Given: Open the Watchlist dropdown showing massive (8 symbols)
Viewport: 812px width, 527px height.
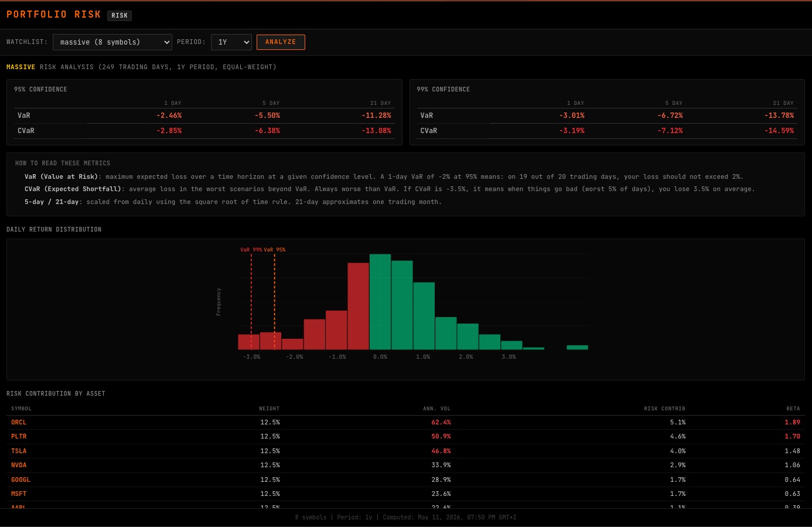Looking at the screenshot, I should click(x=112, y=42).
